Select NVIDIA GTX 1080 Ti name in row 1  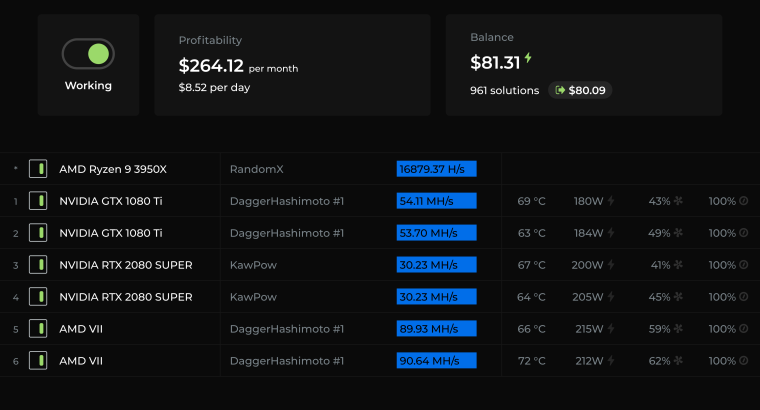[x=111, y=201]
